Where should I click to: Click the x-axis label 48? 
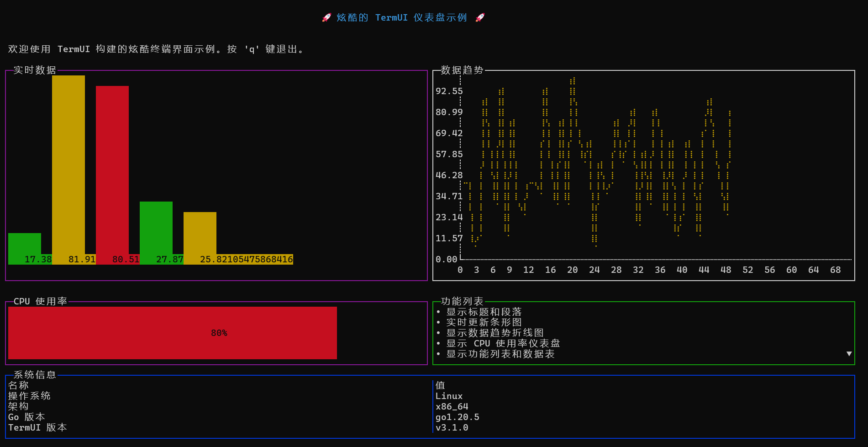[726, 270]
